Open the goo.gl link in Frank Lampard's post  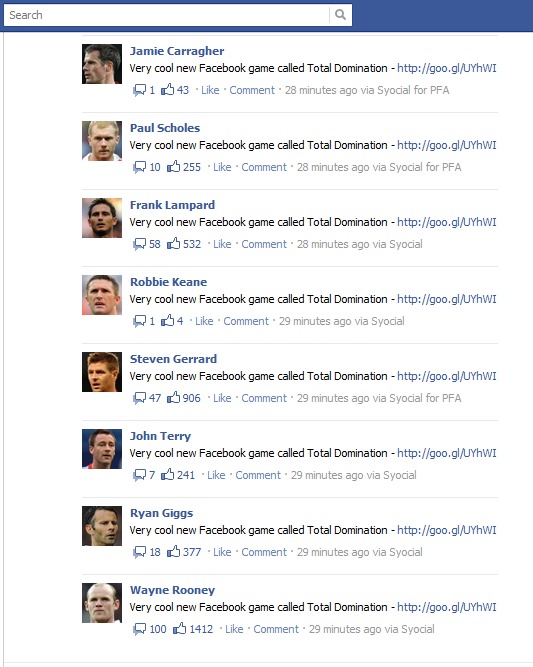[447, 222]
